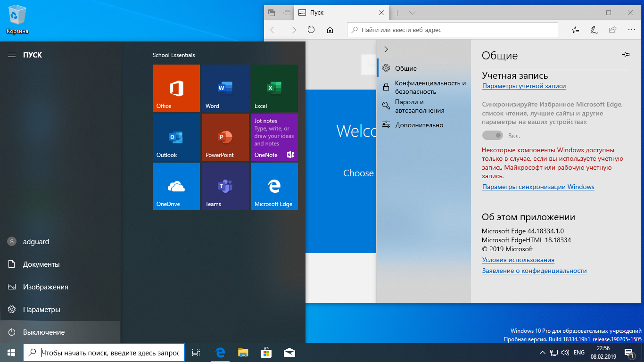Image resolution: width=644 pixels, height=362 pixels.
Task: Expand the Start menu hamburger button
Action: pyautogui.click(x=12, y=55)
